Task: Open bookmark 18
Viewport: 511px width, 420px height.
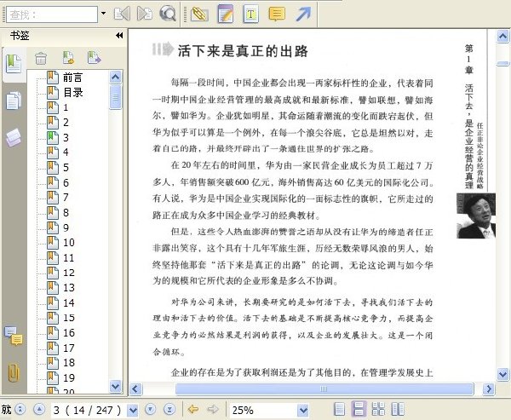Action: point(61,363)
